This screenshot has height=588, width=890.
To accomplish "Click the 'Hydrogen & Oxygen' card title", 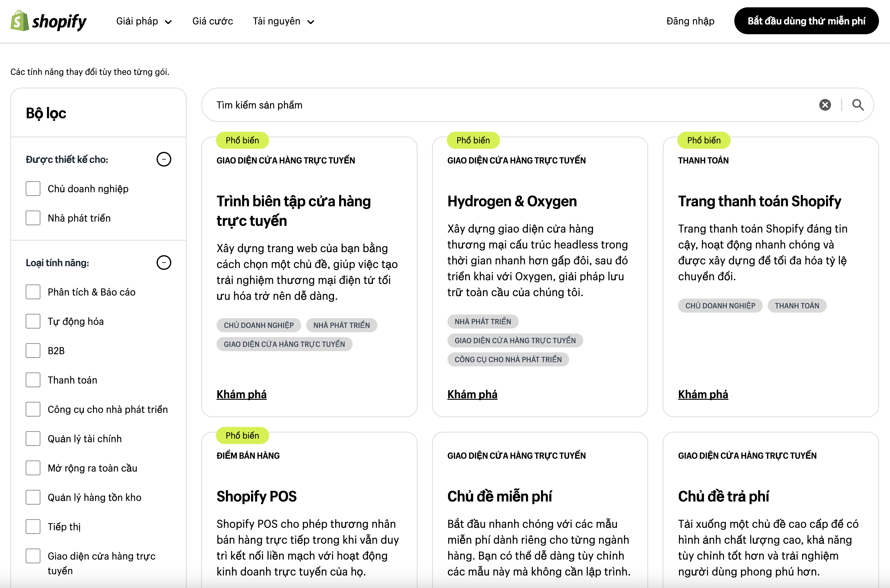I will click(x=512, y=201).
